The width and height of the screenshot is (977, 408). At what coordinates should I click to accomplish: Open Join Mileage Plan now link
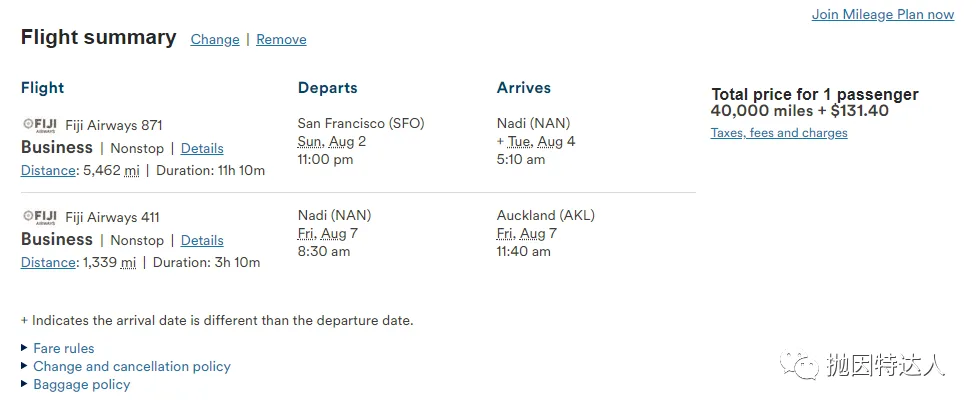(882, 14)
